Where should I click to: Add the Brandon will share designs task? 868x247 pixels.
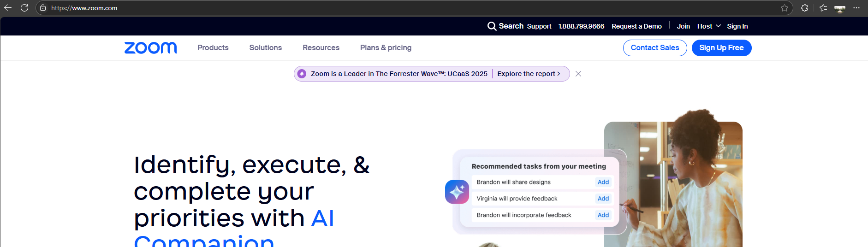pos(603,182)
